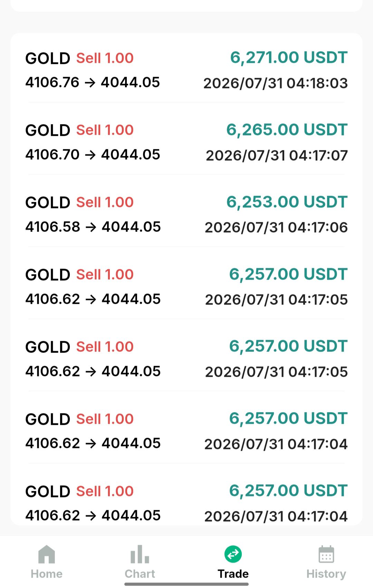The width and height of the screenshot is (373, 588).
Task: Tap the Home house icon
Action: [x=47, y=554]
